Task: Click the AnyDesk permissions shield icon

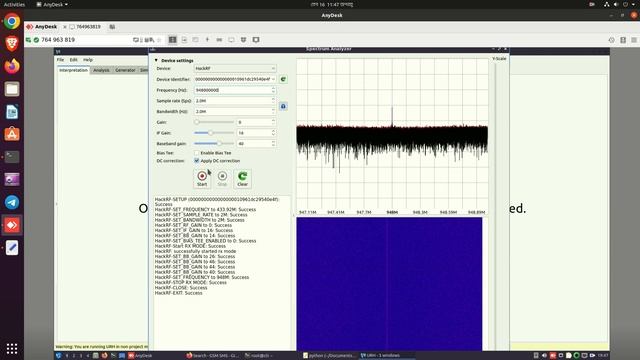Action: tap(244, 40)
